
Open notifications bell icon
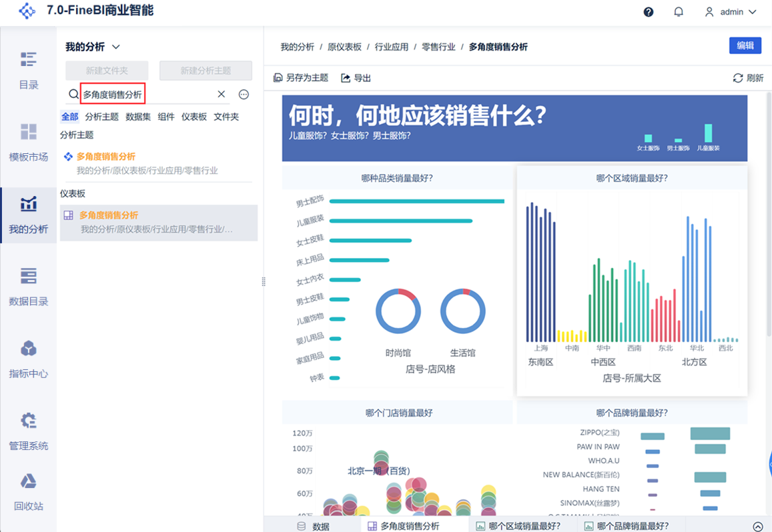coord(679,12)
